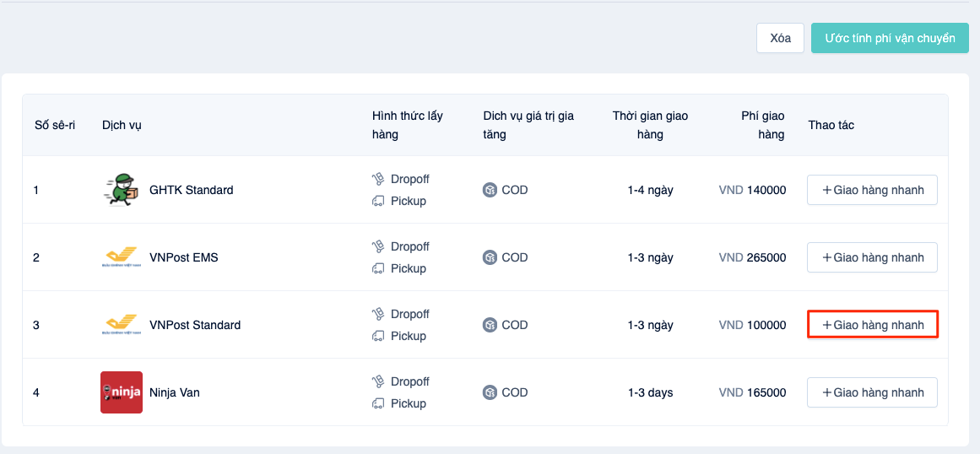Click the VNPost Standard logo
This screenshot has width=980, height=454.
pos(122,325)
